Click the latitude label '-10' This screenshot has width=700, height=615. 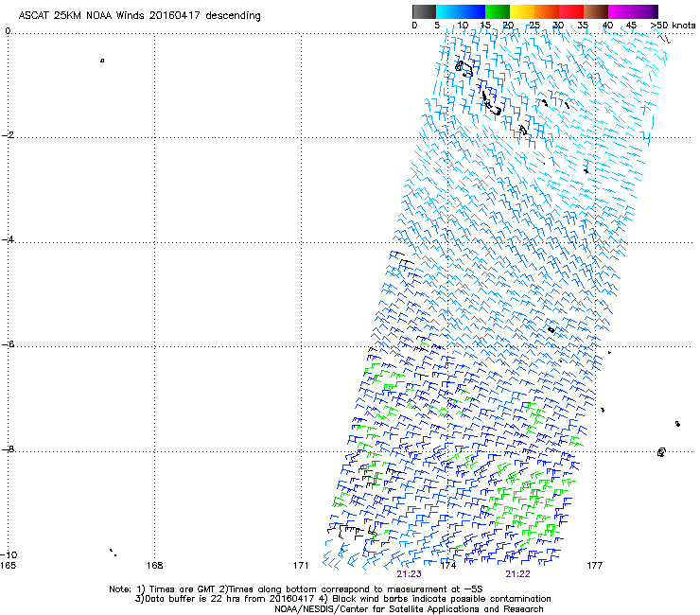point(9,554)
